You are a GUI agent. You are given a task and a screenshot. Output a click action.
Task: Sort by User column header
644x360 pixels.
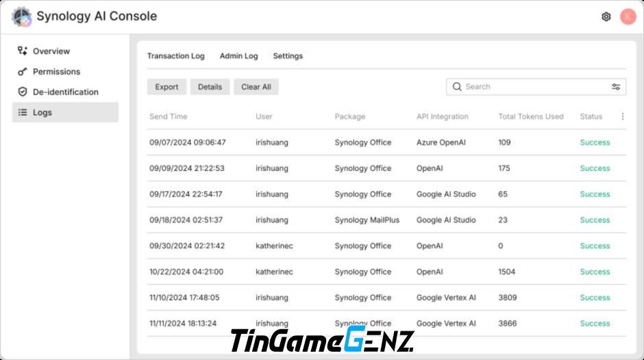264,116
